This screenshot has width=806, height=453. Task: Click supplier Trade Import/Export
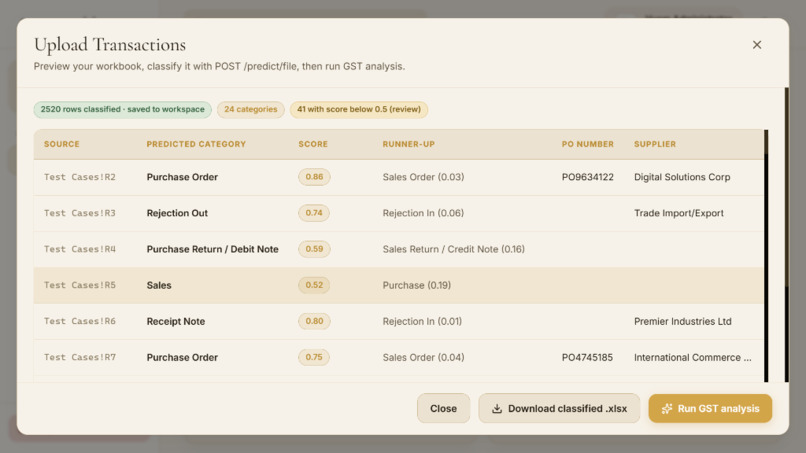coord(679,213)
